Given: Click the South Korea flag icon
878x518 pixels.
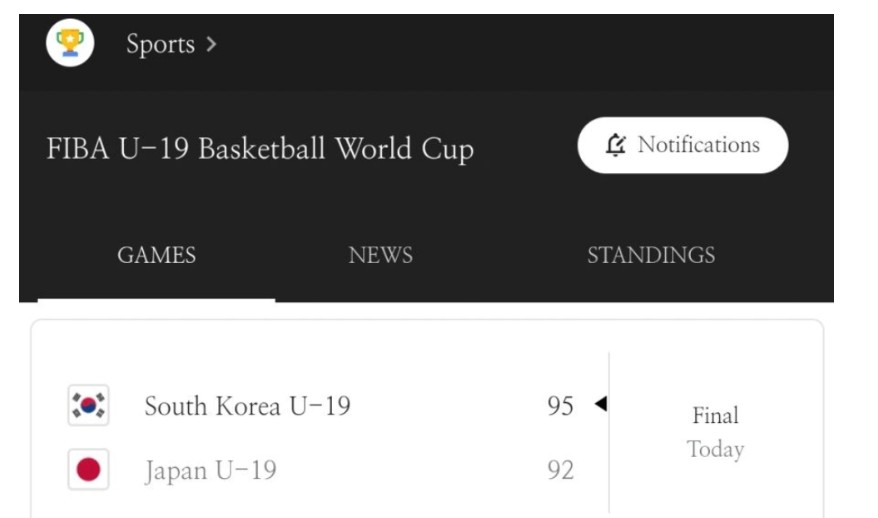Looking at the screenshot, I should (88, 406).
